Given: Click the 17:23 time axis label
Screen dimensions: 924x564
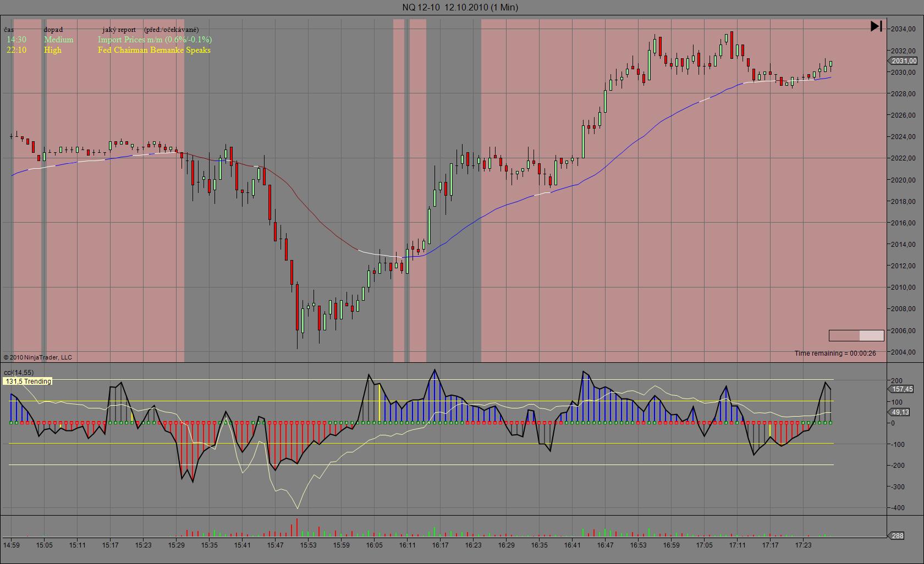Looking at the screenshot, I should [x=804, y=545].
